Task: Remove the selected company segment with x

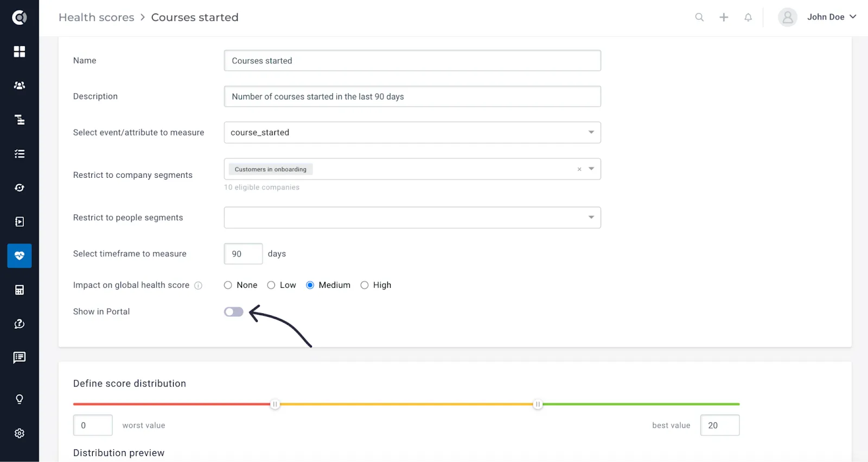Action: [579, 170]
